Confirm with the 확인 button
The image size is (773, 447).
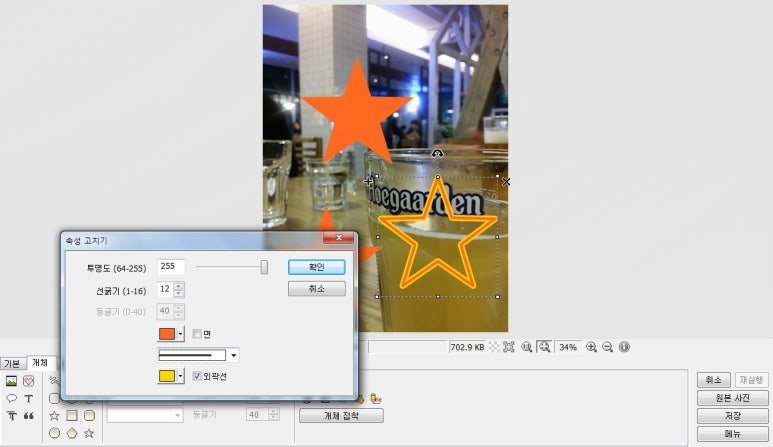[316, 267]
